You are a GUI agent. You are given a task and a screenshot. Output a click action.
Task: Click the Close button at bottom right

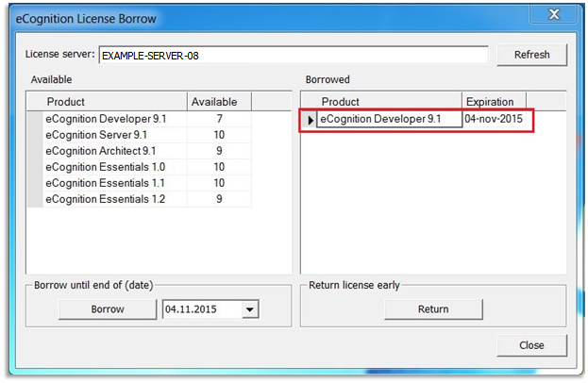click(x=531, y=345)
